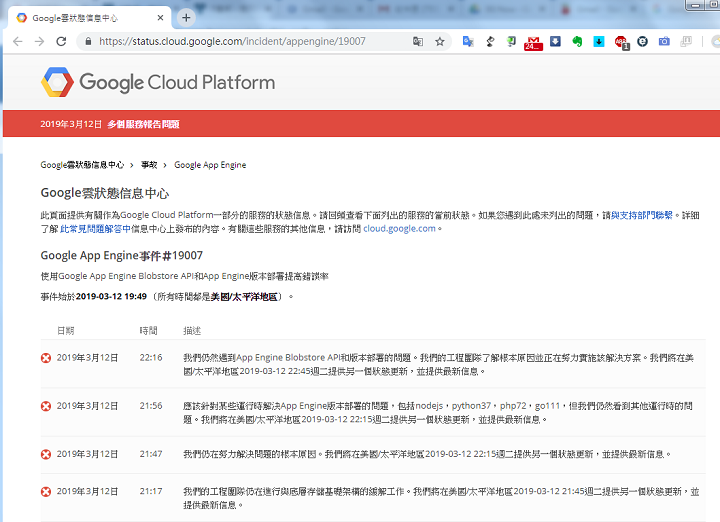Open the 事故 breadcrumb link
The width and height of the screenshot is (720, 522).
149,165
